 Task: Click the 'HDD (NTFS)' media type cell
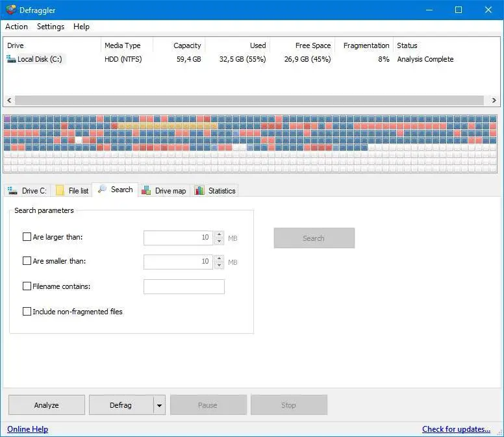(x=123, y=59)
